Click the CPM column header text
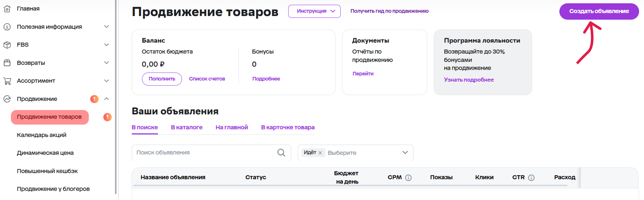 click(x=395, y=177)
